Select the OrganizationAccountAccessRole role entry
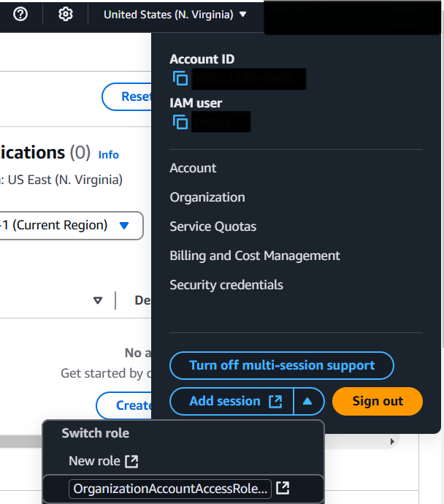This screenshot has width=444, height=504. coord(170,489)
